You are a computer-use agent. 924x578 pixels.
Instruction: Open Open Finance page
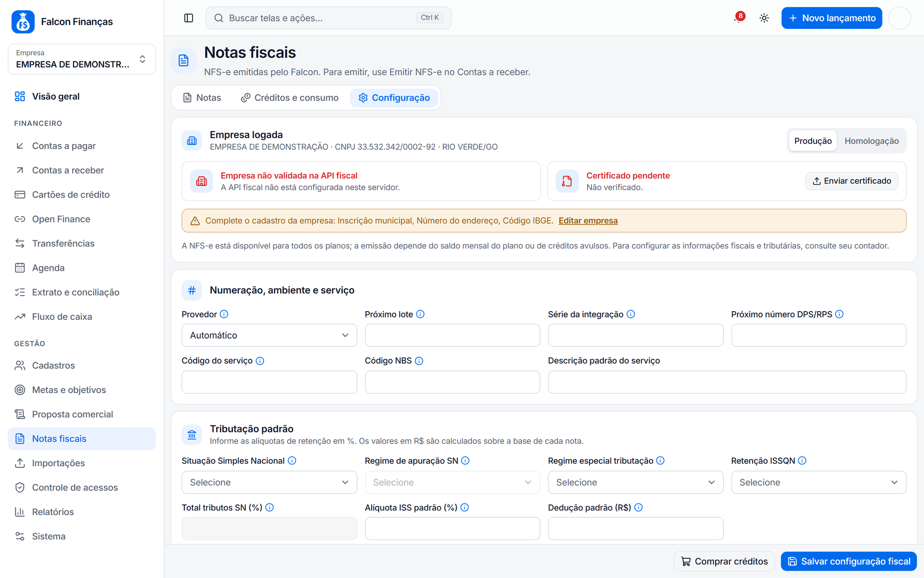(x=82, y=219)
